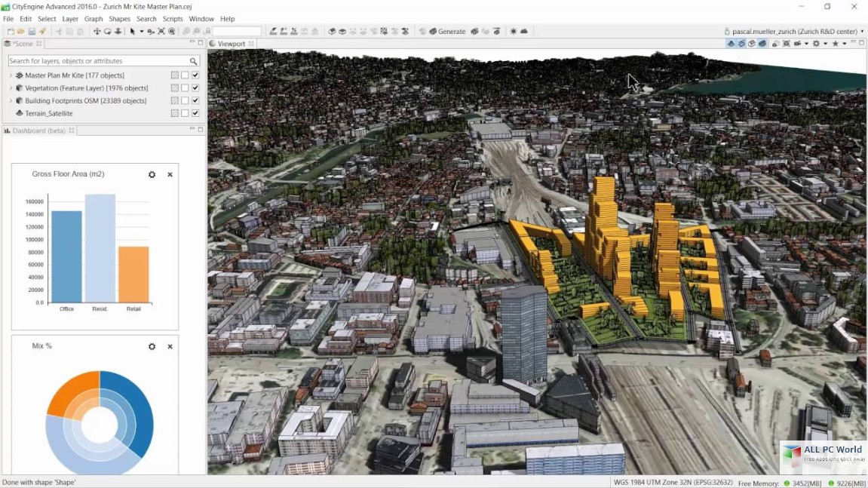Viewport: 868px width, 488px height.
Task: Open the viewport camera dropdown arrow
Action: click(806, 44)
